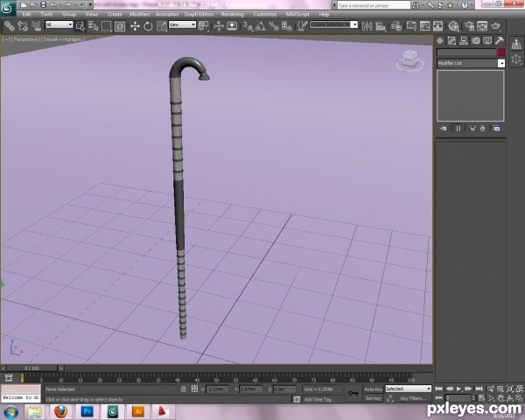The image size is (525, 420).
Task: Switch to Modify command panel tab
Action: [451, 41]
